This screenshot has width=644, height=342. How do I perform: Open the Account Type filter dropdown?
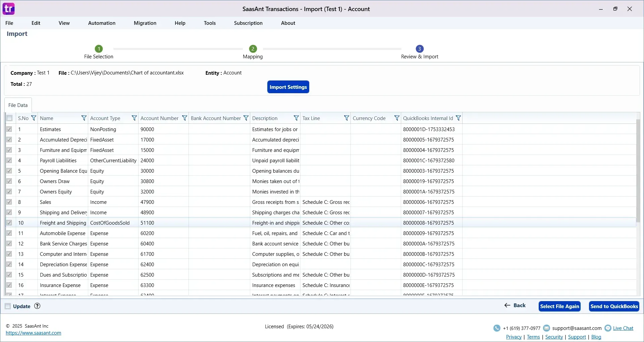(x=135, y=118)
